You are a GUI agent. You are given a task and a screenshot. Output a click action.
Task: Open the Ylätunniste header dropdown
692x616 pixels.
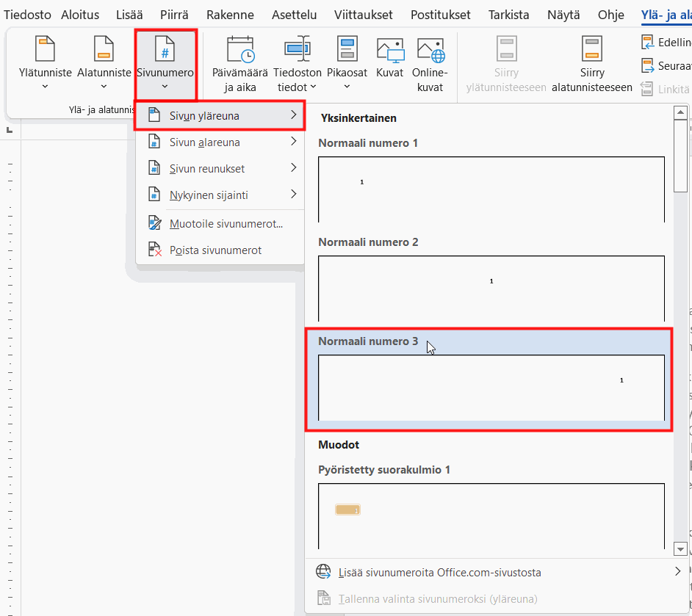tap(45, 62)
